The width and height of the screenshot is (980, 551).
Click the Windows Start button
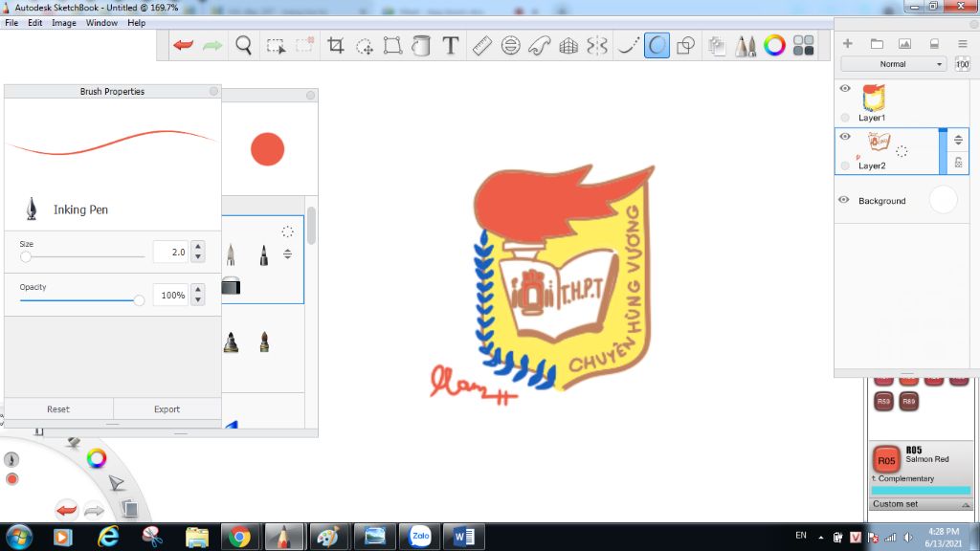[x=19, y=537]
